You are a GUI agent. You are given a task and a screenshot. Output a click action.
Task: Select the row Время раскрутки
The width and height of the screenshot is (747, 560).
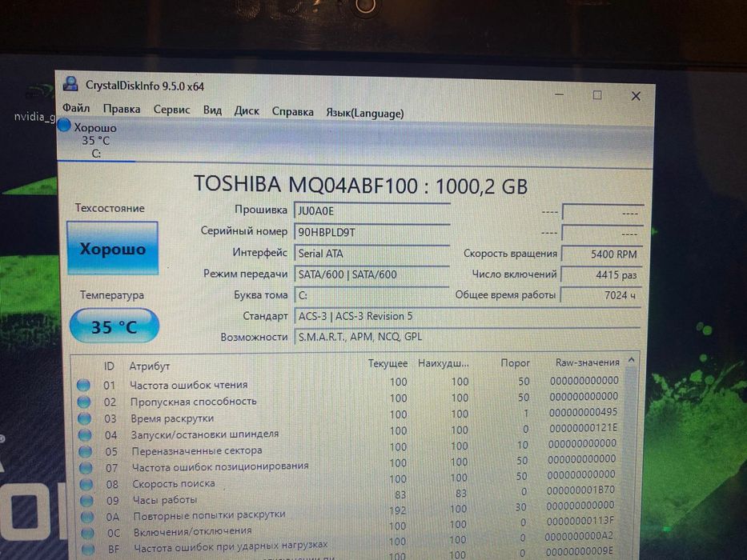click(x=349, y=416)
